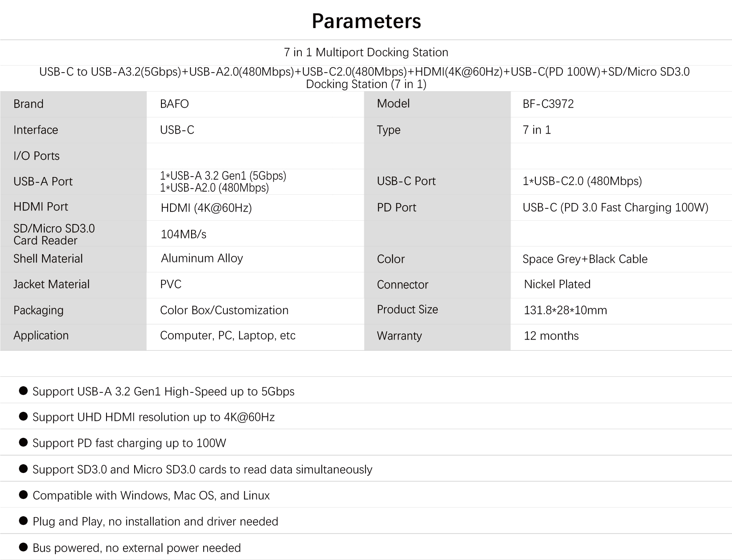Click bullet next to Support USB-A 3.2
Image resolution: width=732 pixels, height=560 pixels.
tap(24, 390)
